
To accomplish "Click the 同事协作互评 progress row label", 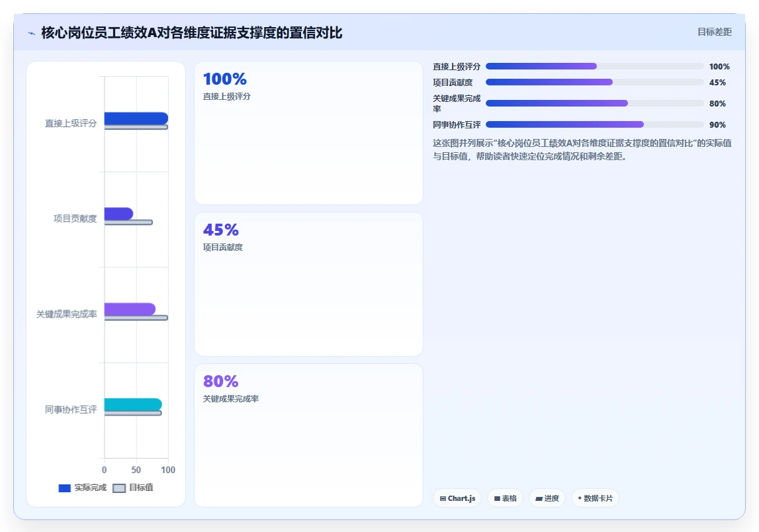I will [x=457, y=125].
